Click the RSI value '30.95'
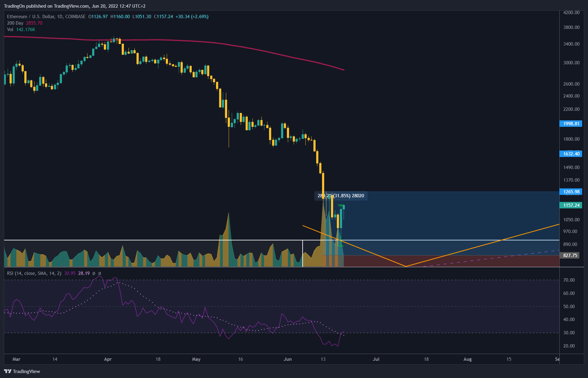Image resolution: width=588 pixels, height=378 pixels. click(70, 273)
